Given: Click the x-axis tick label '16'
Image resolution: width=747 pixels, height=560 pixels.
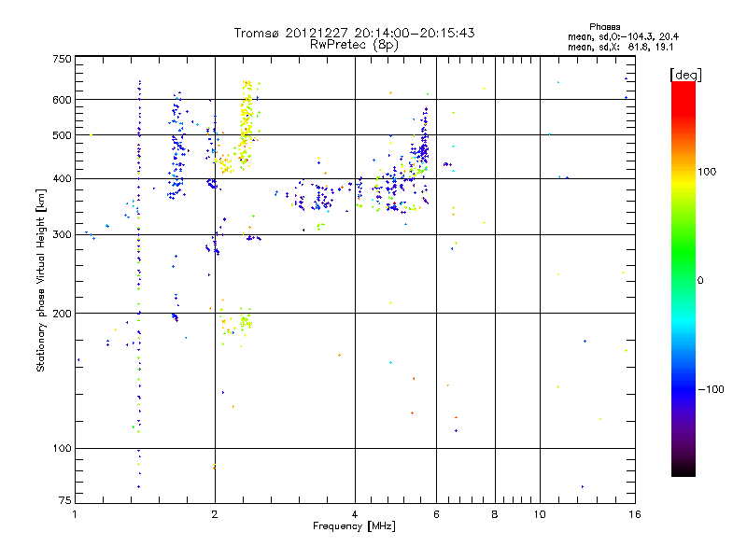Looking at the screenshot, I should pyautogui.click(x=635, y=514).
